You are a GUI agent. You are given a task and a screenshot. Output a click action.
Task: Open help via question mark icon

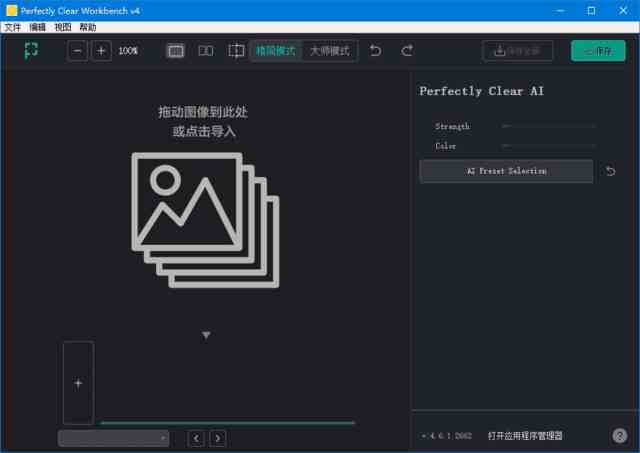pos(619,435)
